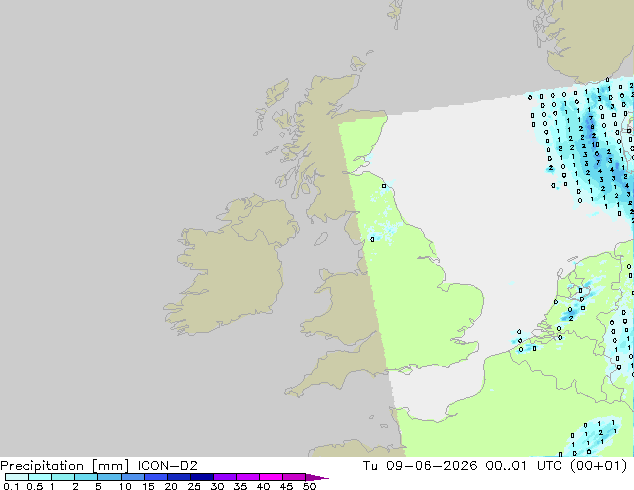Click the rain cluster at bottom-right of France
This screenshot has height=490, width=634.
point(592,437)
